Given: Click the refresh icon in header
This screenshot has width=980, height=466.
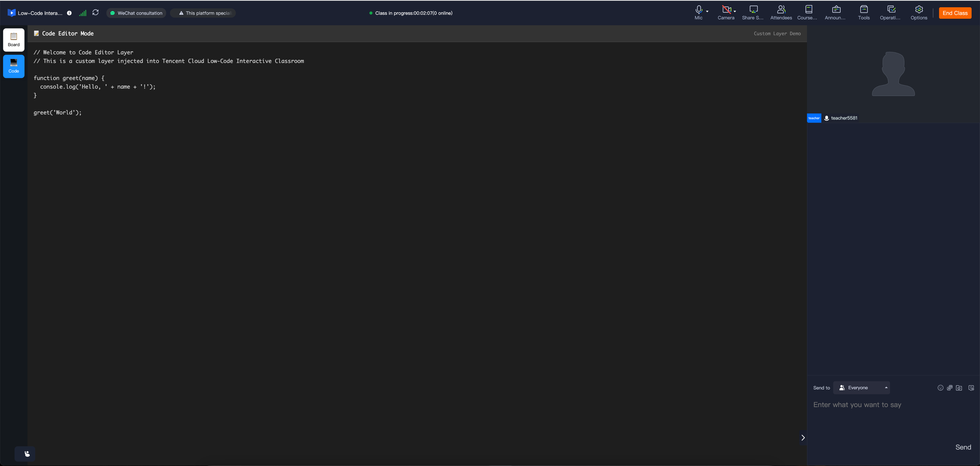Looking at the screenshot, I should pyautogui.click(x=95, y=12).
